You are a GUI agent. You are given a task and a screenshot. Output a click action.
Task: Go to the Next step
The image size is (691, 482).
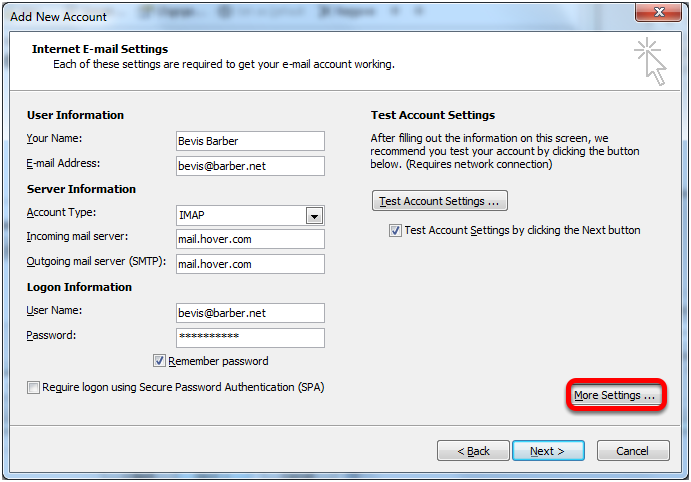click(548, 451)
